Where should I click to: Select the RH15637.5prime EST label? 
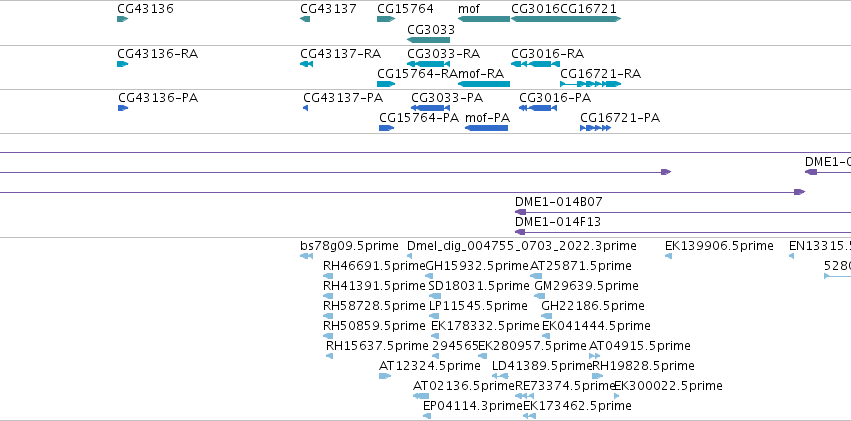tap(377, 346)
